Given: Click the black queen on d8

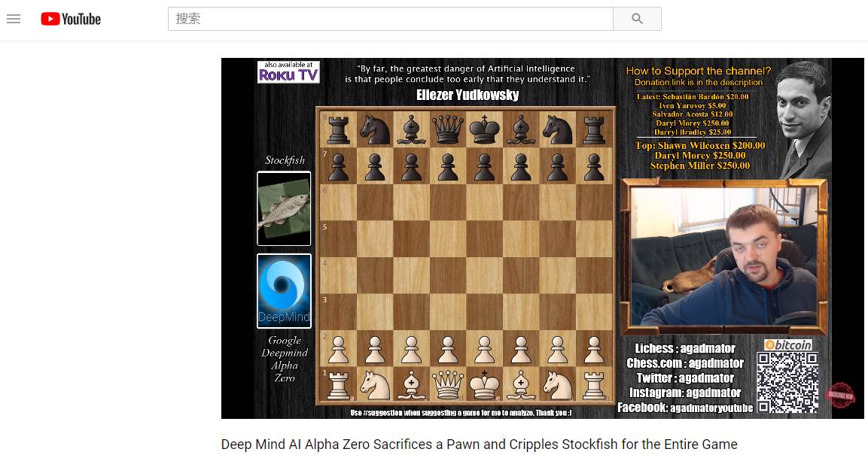Looking at the screenshot, I should 448,130.
